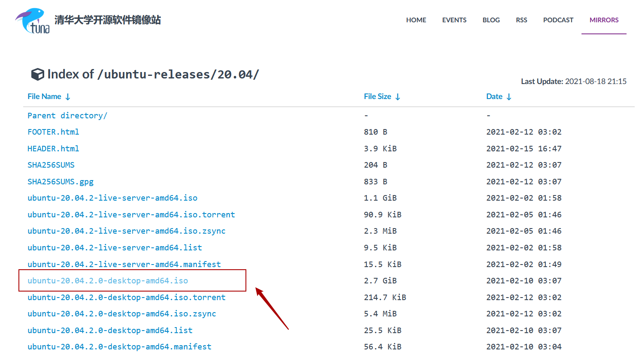639x364 pixels.
Task: Click the 15.5 KiB size value
Action: click(x=383, y=265)
